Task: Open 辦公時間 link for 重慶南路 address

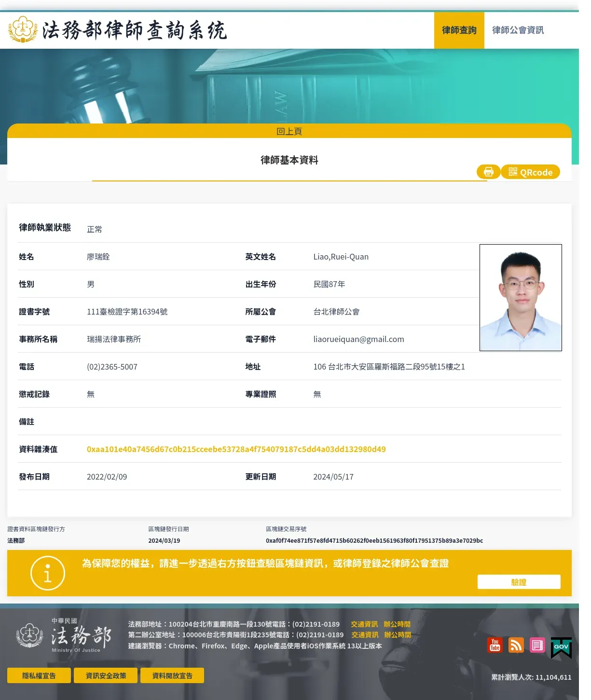Action: click(x=397, y=624)
